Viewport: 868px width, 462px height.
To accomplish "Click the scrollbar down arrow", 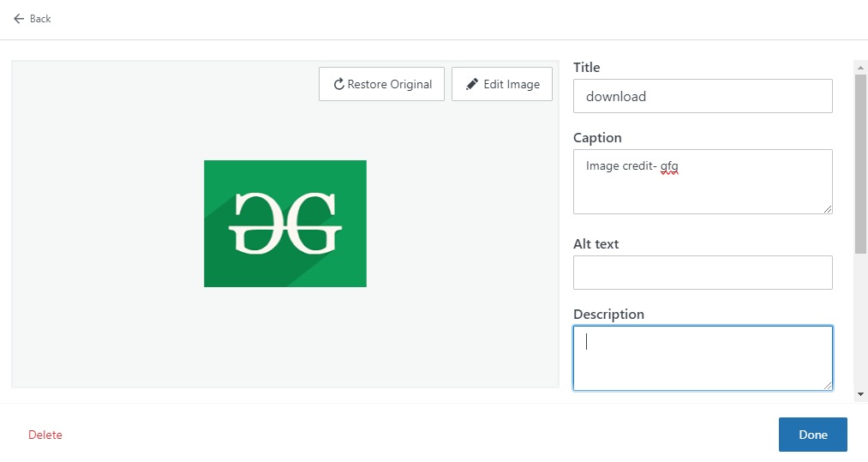I will (860, 393).
